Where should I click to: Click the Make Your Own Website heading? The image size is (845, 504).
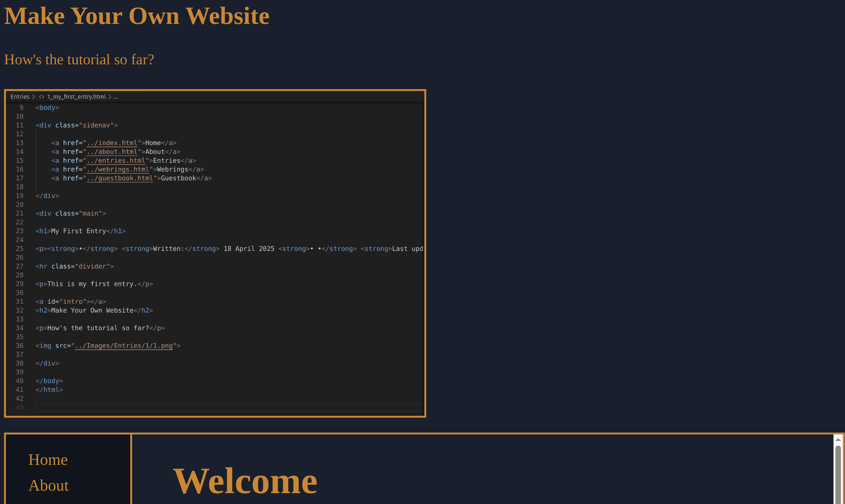(x=137, y=16)
